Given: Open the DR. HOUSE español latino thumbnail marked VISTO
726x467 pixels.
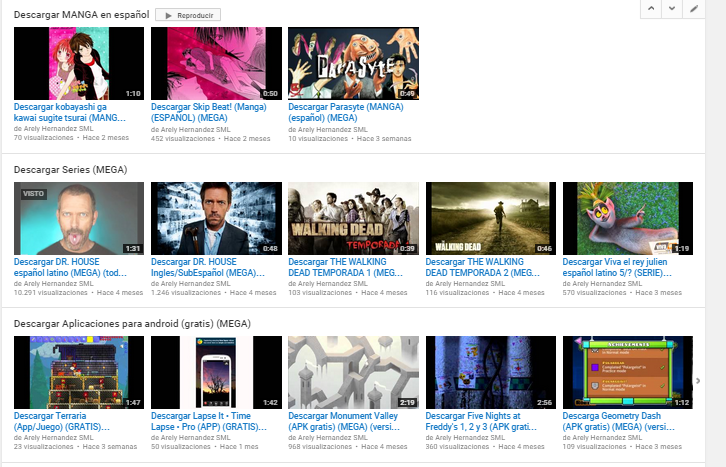Looking at the screenshot, I should (x=79, y=218).
